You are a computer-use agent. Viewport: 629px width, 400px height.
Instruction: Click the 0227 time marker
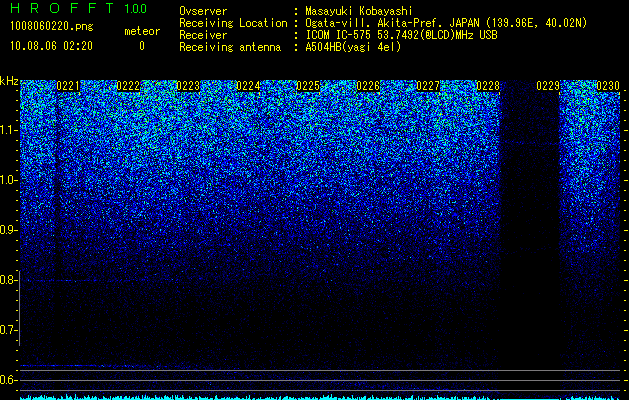428,86
